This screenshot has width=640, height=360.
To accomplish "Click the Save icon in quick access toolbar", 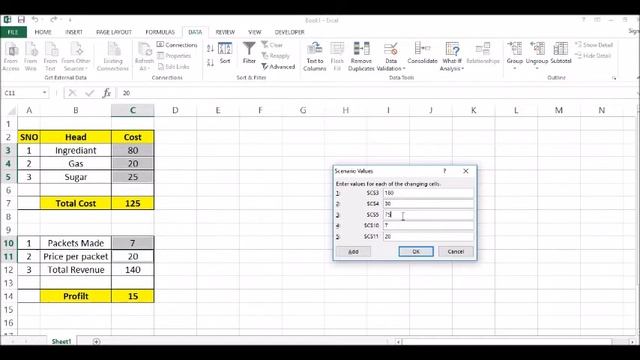I will tap(21, 19).
